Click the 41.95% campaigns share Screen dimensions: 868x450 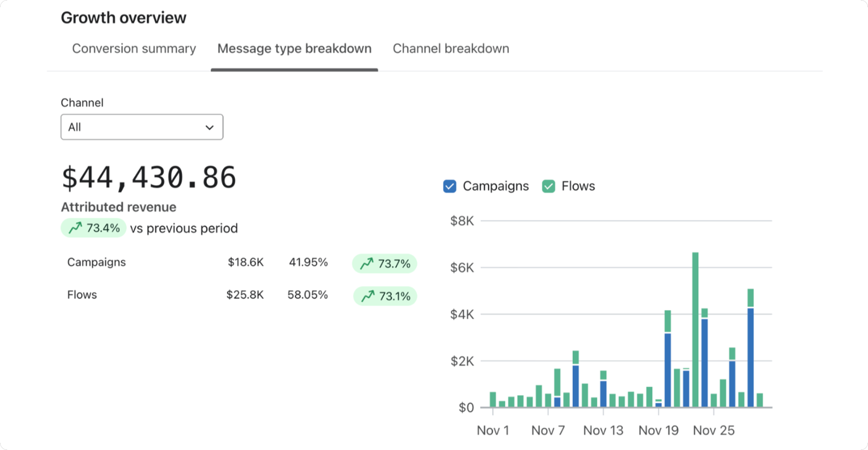(x=308, y=262)
